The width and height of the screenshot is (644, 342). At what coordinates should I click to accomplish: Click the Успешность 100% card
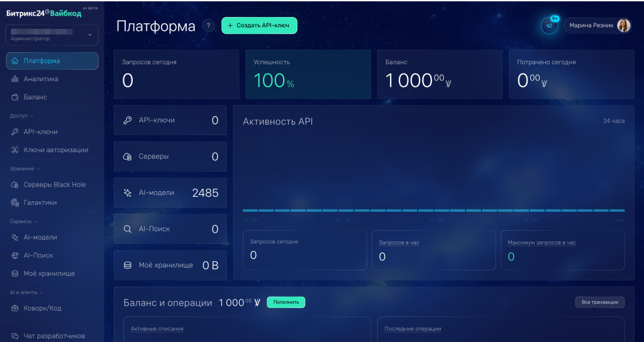tap(308, 74)
